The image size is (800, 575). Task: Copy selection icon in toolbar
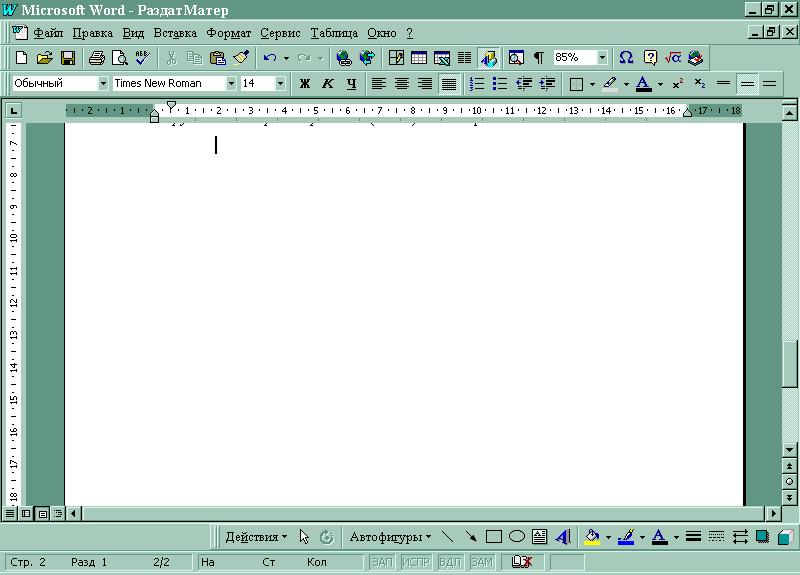tap(194, 58)
